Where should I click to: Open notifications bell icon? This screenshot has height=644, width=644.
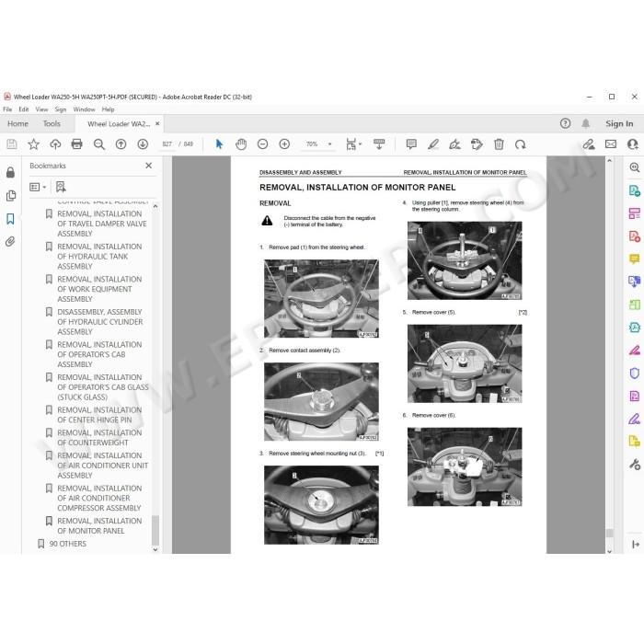click(x=586, y=123)
